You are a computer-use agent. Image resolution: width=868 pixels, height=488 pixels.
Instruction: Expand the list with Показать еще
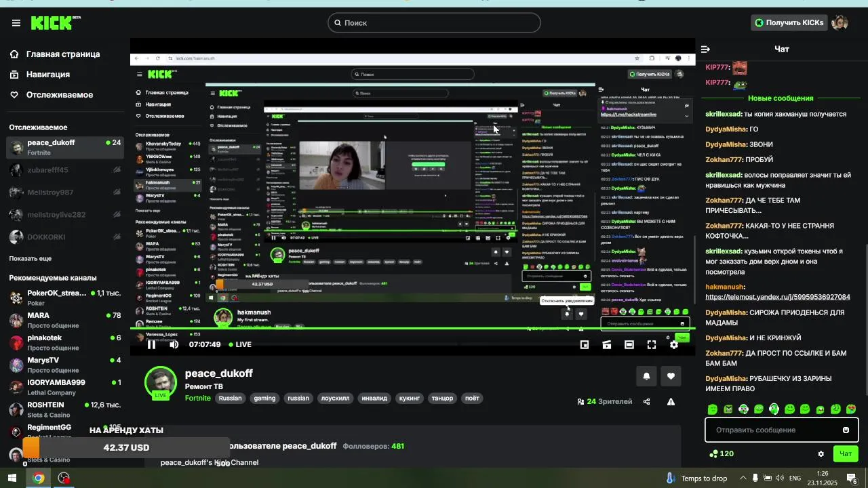[x=31, y=258]
